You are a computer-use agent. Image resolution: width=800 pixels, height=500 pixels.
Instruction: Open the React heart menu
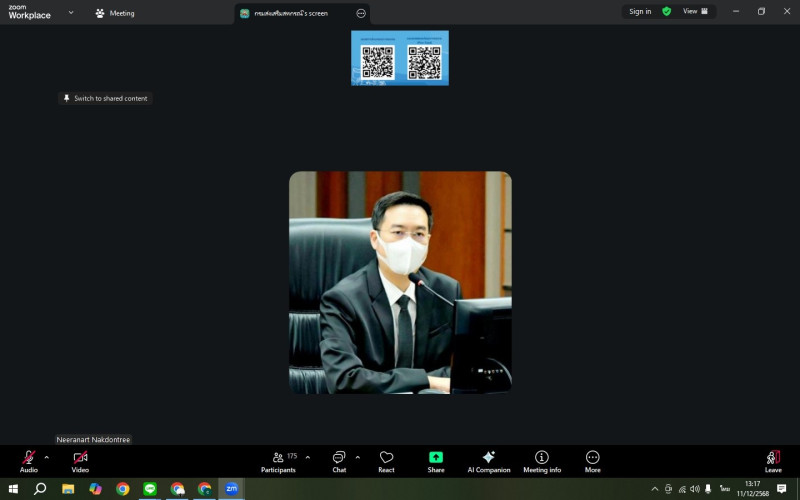(386, 460)
